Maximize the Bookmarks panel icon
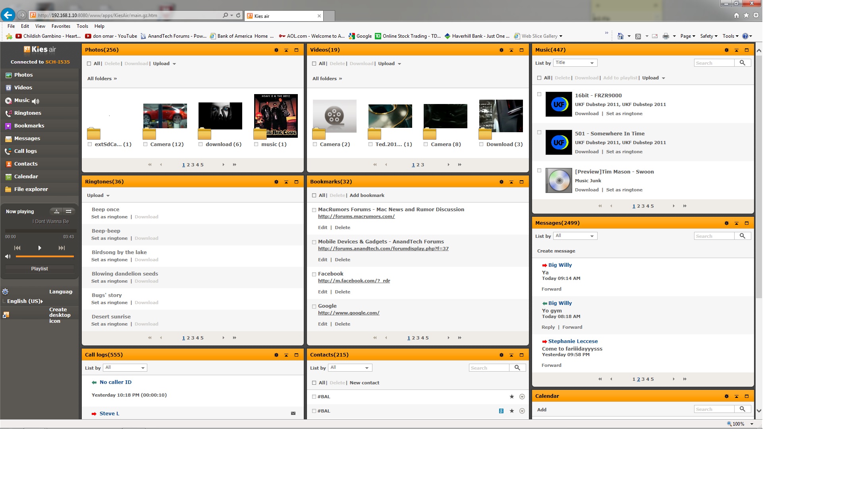The width and height of the screenshot is (868, 482). (x=521, y=182)
